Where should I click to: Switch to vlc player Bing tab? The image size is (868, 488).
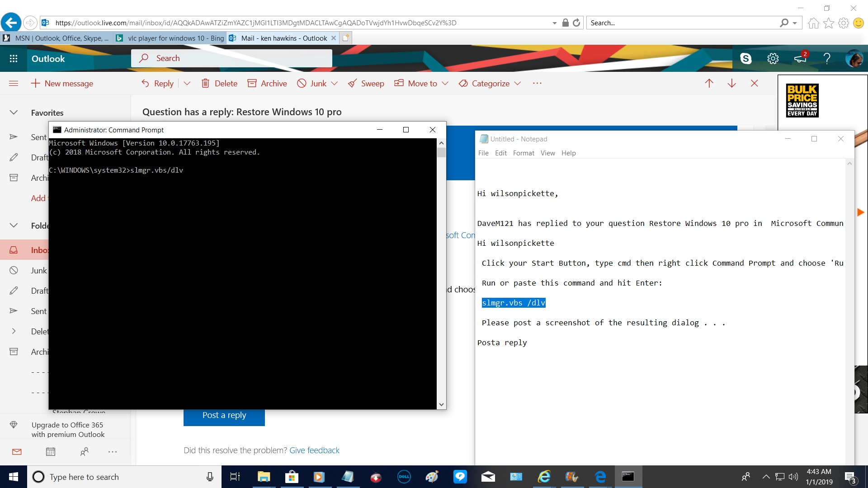pos(170,38)
